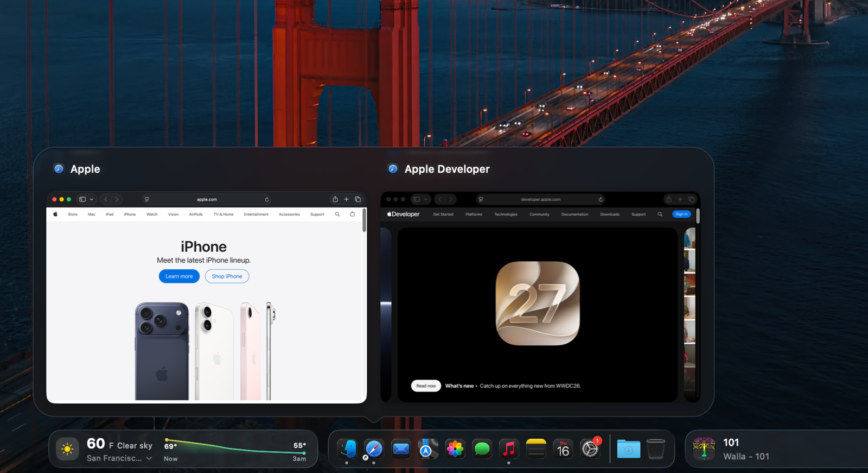Image resolution: width=868 pixels, height=473 pixels.
Task: Toggle the sidebar in the apple.com window
Action: click(x=82, y=199)
